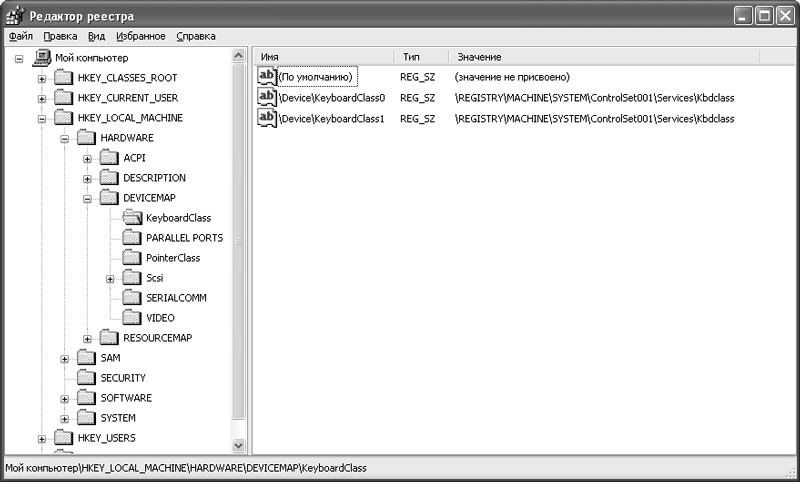Click the tree scrollbar up arrow
The image size is (800, 482).
(238, 56)
